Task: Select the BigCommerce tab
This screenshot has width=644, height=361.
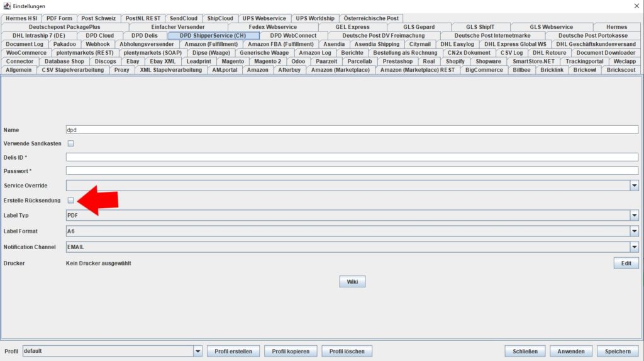Action: tap(484, 70)
